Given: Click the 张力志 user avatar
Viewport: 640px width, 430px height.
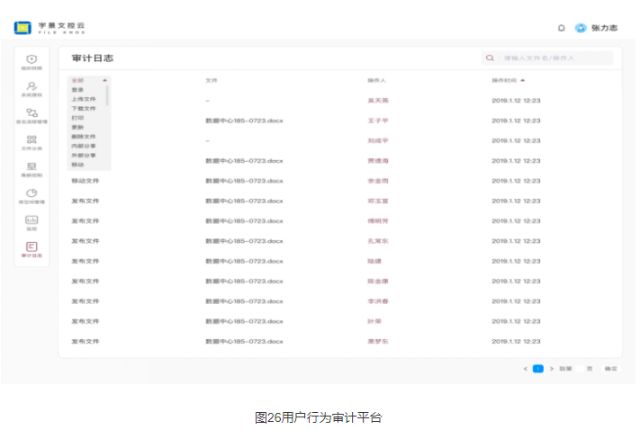Looking at the screenshot, I should (581, 28).
